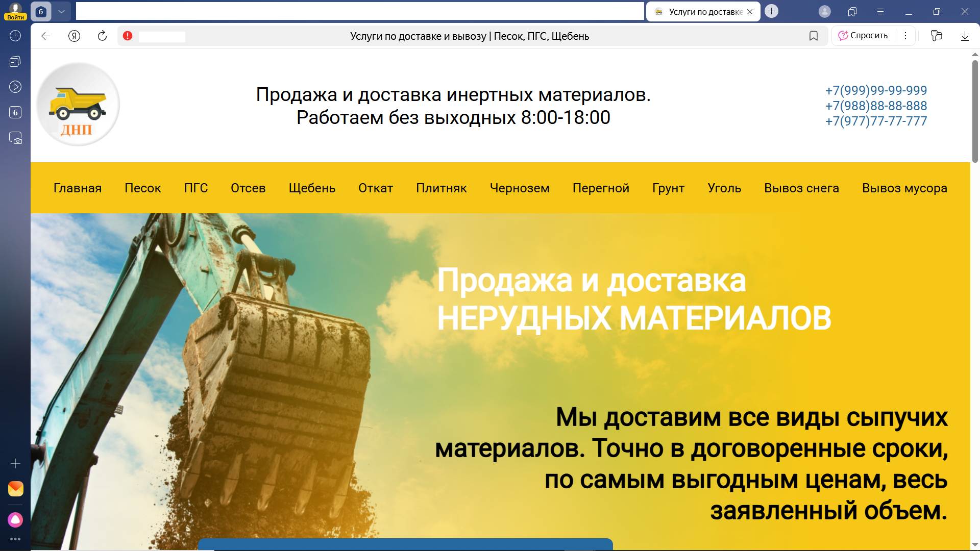Open the sidebar video player
This screenshot has width=980, height=551.
tap(15, 87)
